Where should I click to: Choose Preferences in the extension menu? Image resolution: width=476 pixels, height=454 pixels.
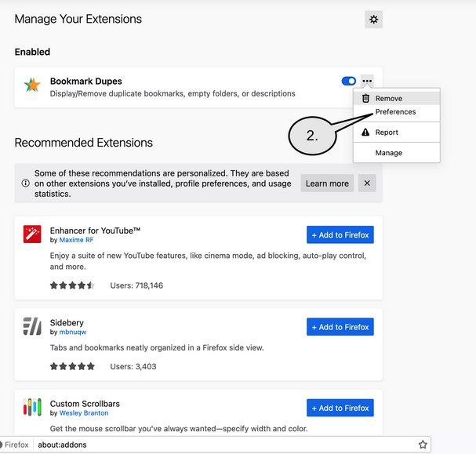(x=397, y=112)
